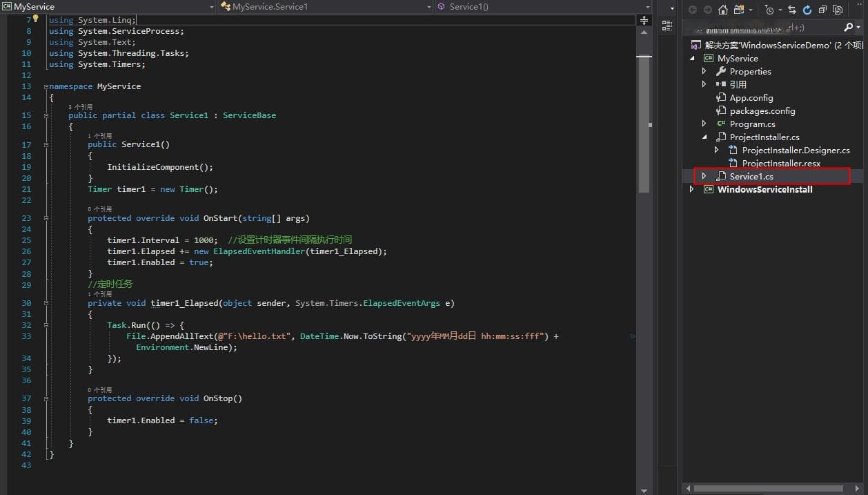This screenshot has width=868, height=495.
Task: Click the CodeLens reference link above timer1_Elapsed
Action: coord(99,294)
